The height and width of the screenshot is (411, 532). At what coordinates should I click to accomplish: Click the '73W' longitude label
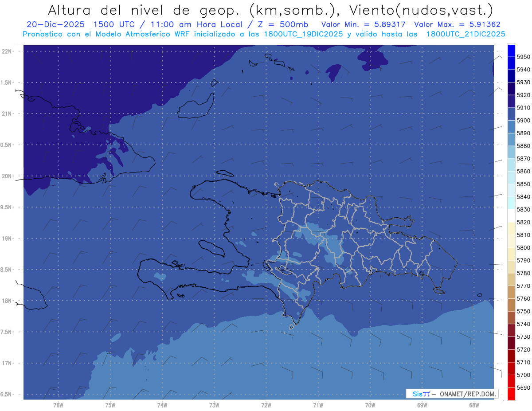point(214,405)
